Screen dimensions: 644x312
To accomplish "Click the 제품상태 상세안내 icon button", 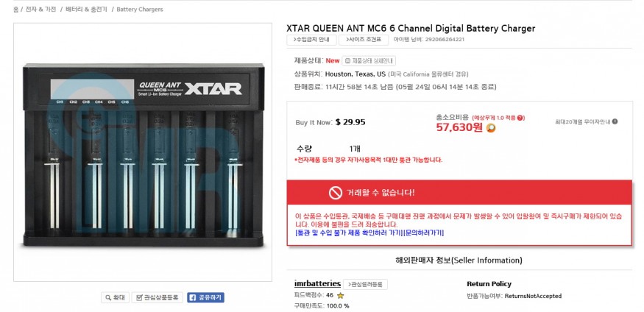I will 369,61.
